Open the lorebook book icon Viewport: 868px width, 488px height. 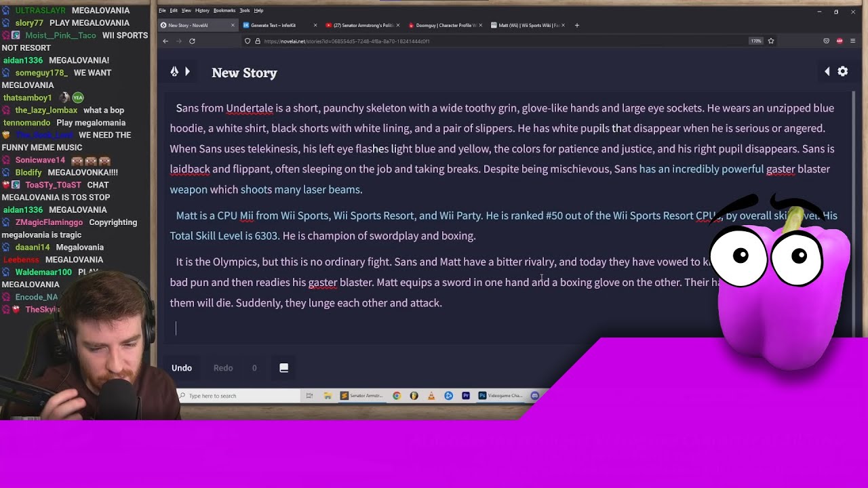(284, 368)
